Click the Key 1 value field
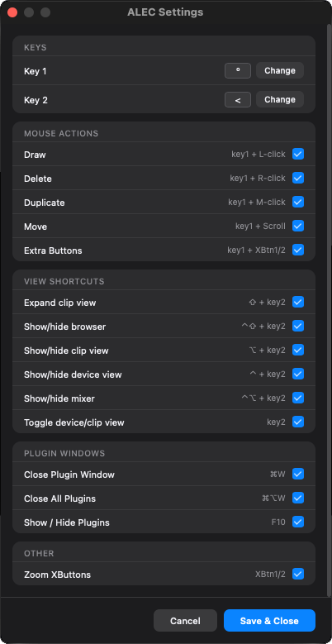 (238, 70)
